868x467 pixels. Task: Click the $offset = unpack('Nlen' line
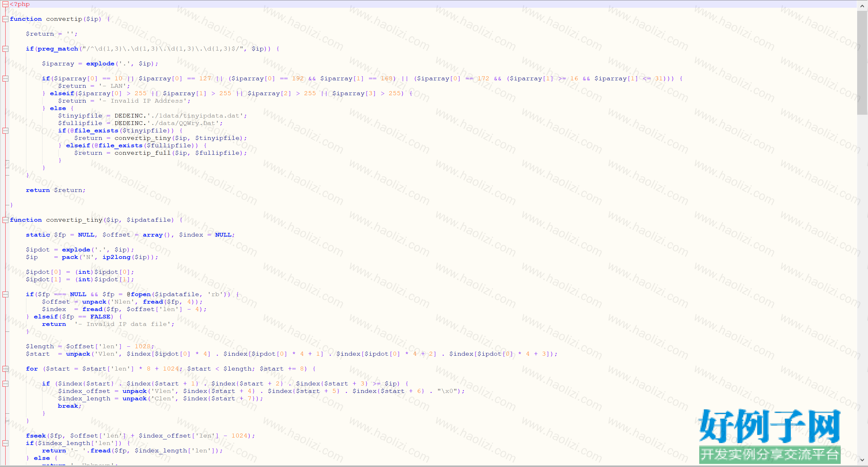[x=122, y=302]
